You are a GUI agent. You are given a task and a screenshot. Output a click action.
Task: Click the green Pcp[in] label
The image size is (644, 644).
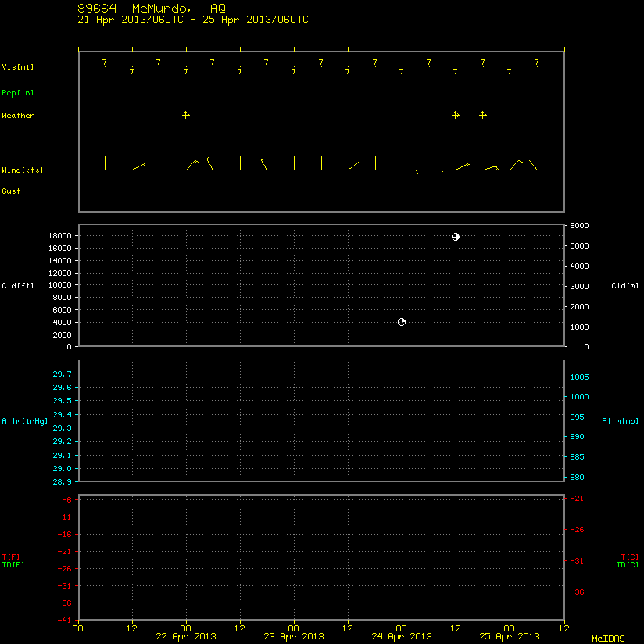[18, 93]
